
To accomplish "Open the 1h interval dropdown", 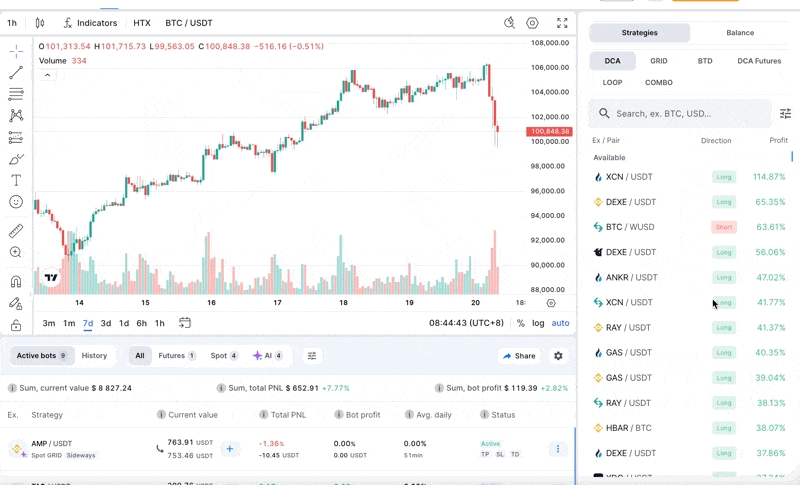I will (12, 23).
